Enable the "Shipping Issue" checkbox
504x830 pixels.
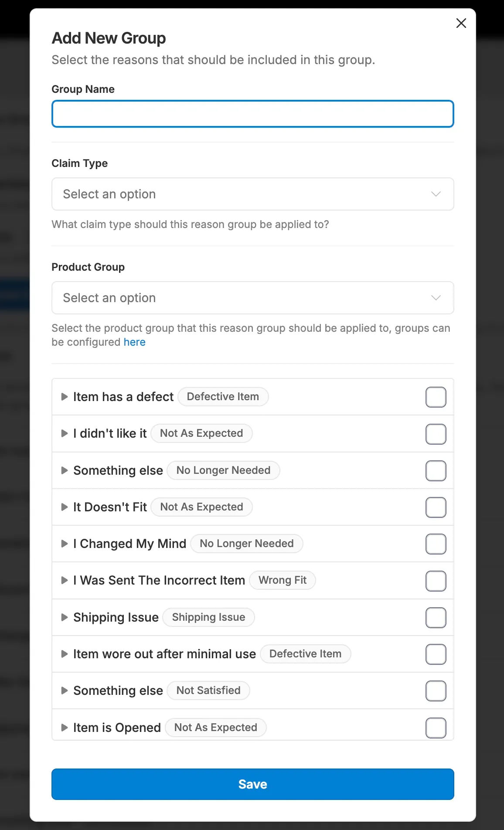pos(436,617)
